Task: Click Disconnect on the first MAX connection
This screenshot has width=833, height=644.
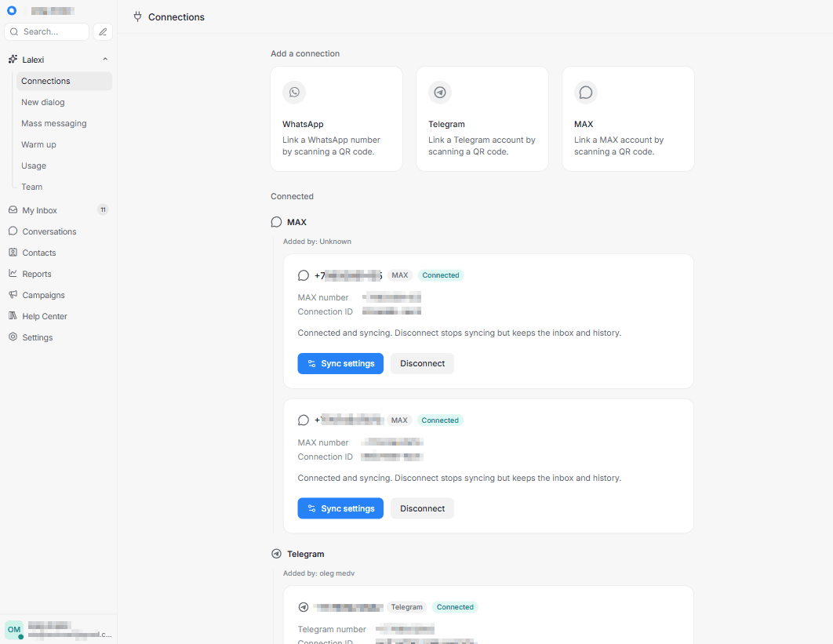Action: 422,363
